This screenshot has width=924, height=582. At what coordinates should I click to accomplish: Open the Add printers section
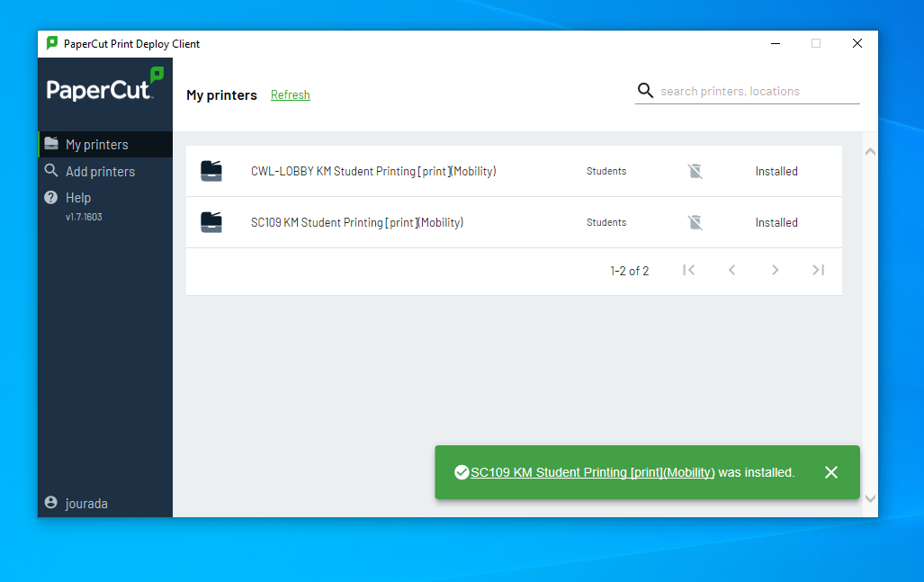pos(100,171)
